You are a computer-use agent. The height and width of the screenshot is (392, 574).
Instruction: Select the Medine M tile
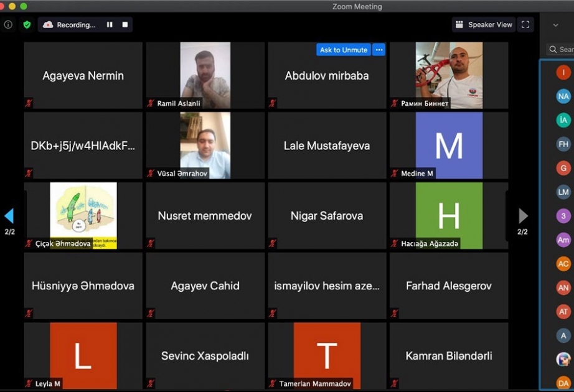449,146
